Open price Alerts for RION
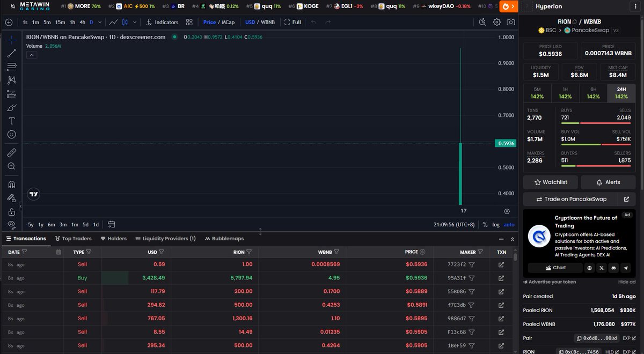Viewport: 644px width, 354px height. tap(608, 182)
